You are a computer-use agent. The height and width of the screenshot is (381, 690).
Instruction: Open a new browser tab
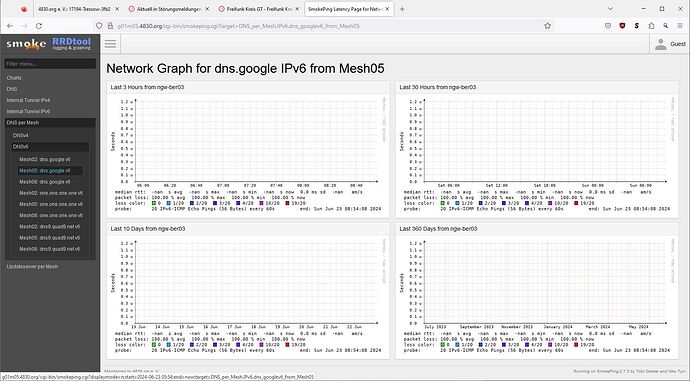[402, 9]
